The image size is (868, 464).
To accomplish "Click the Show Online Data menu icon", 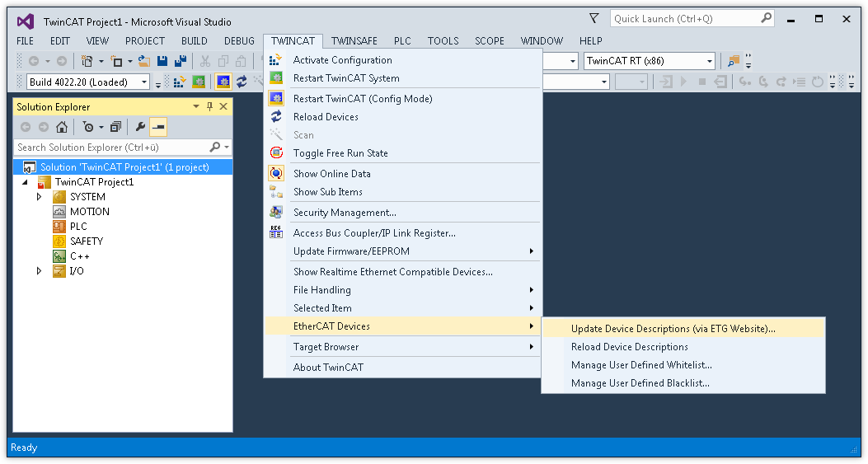I will [276, 173].
